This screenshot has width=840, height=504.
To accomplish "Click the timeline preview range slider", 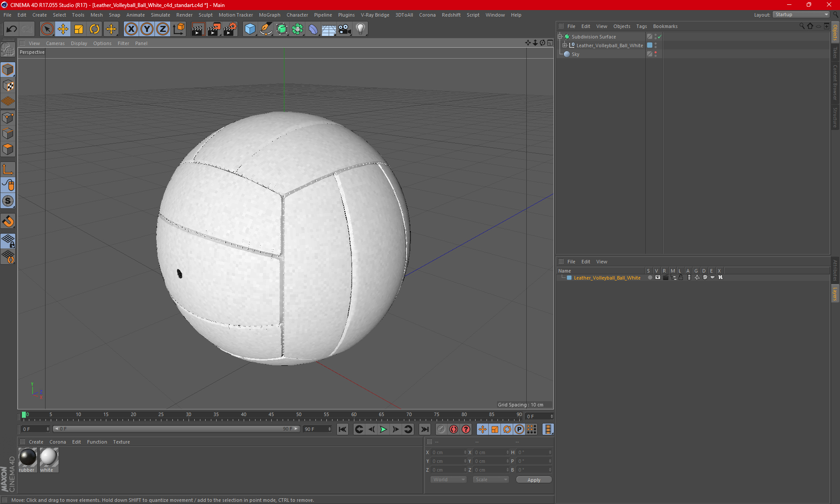I will click(x=176, y=429).
